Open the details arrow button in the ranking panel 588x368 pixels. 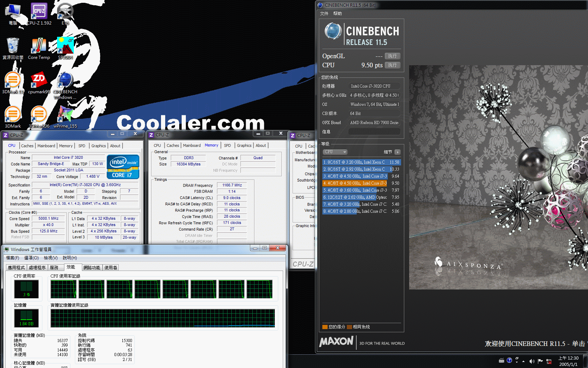(x=397, y=152)
